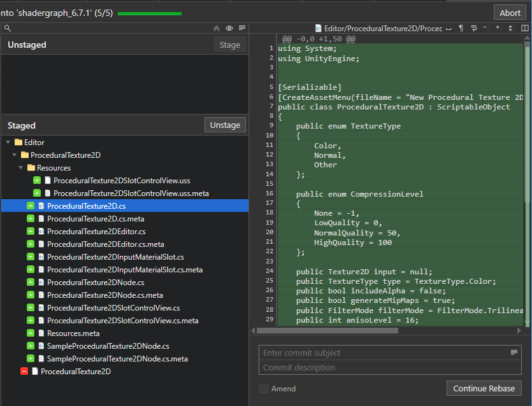
Task: Click green added icon beside ProceduralTexture2DNode.cs
Action: 31,283
